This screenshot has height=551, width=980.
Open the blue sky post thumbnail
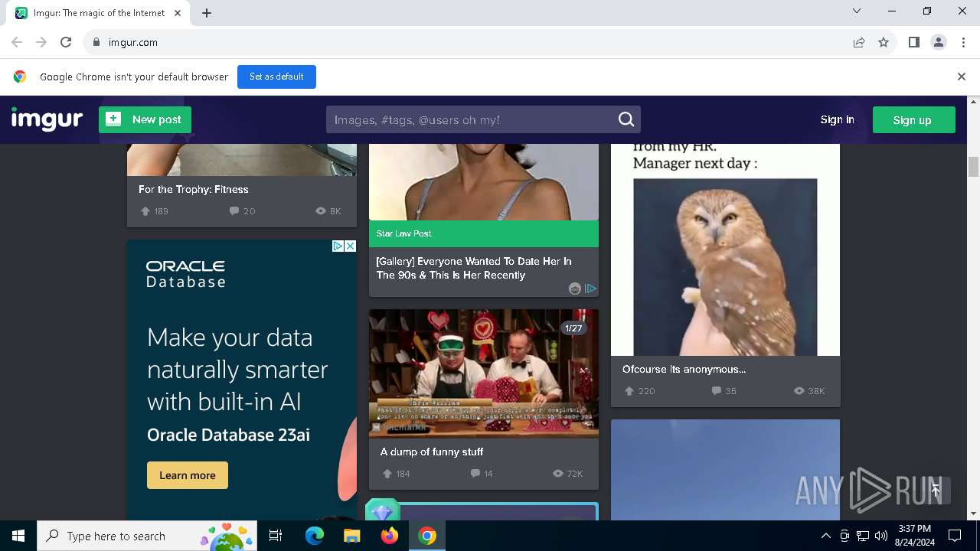pyautogui.click(x=725, y=470)
